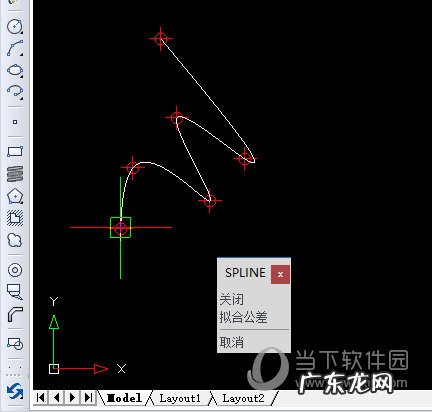
Task: Select the Rectangle drawing tool
Action: coord(15,152)
